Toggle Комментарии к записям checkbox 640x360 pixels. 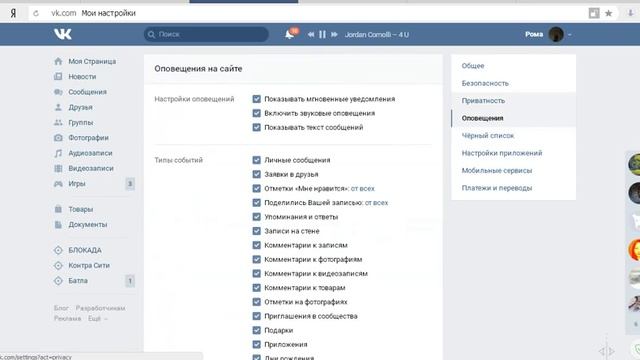[x=256, y=245]
